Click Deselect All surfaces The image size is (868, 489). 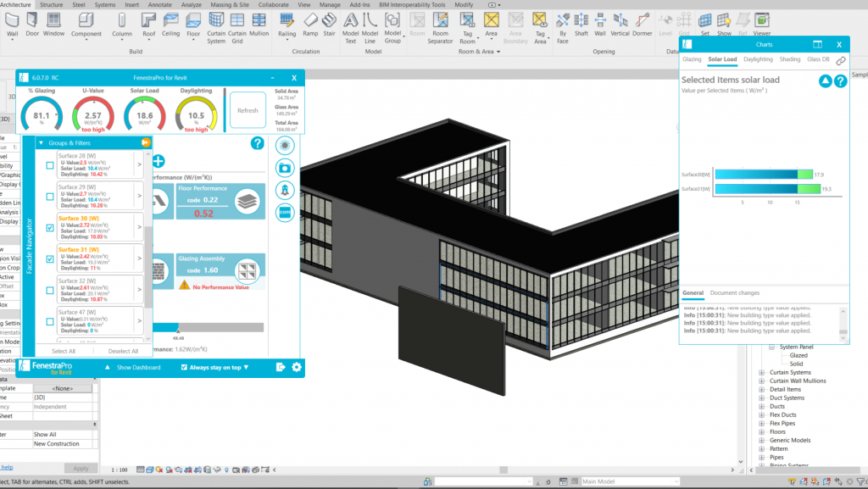123,351
